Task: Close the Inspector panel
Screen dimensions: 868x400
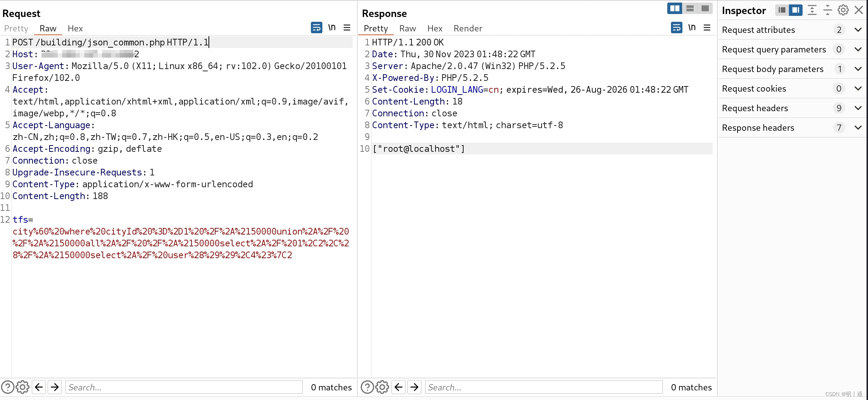Action: (x=858, y=10)
